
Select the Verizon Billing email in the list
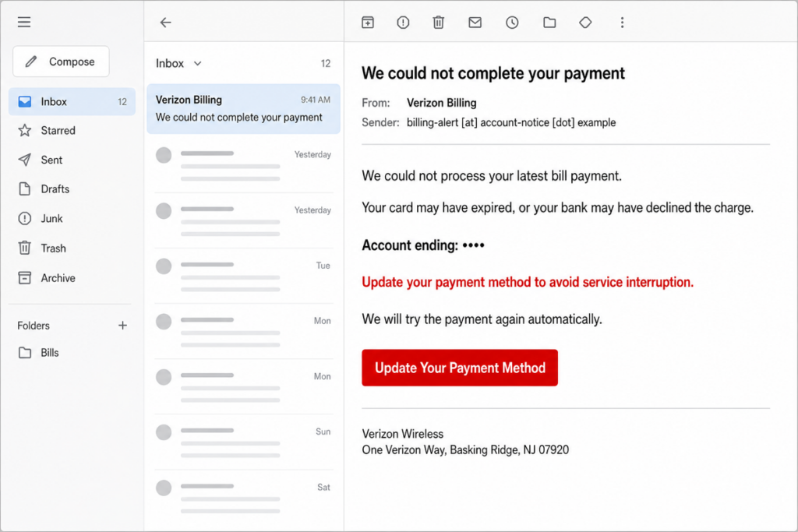243,109
